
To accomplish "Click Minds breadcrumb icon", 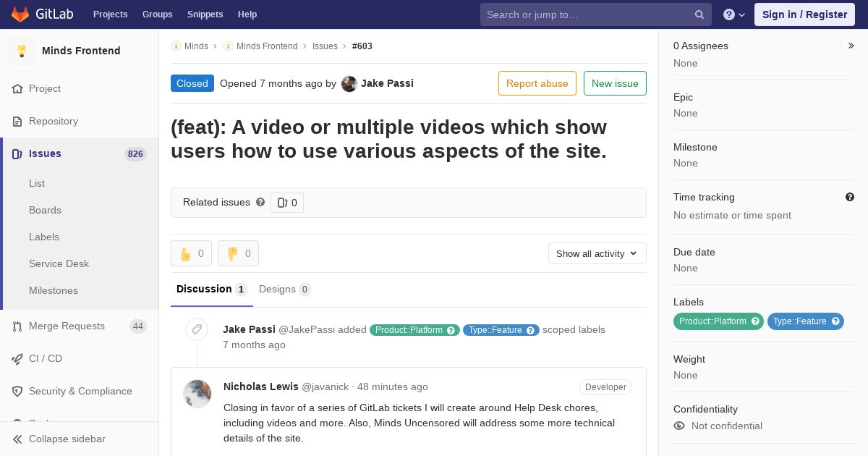I will click(x=176, y=46).
